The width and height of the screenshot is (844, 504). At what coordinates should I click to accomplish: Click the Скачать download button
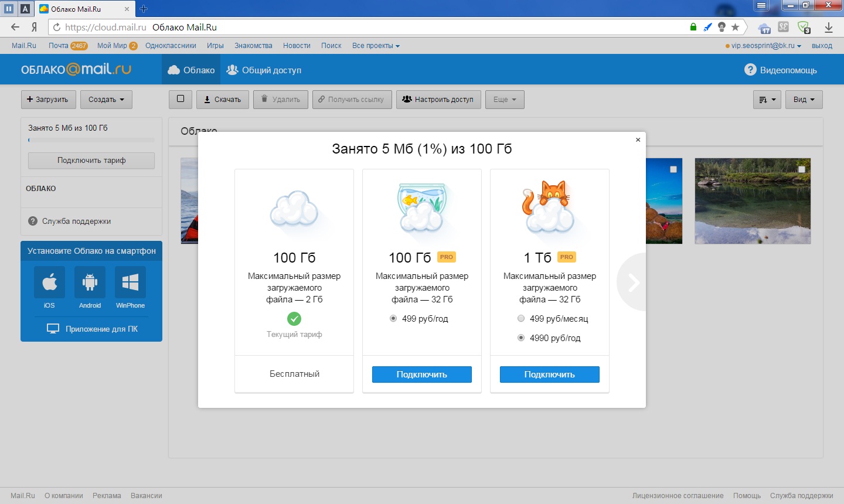[x=223, y=100]
